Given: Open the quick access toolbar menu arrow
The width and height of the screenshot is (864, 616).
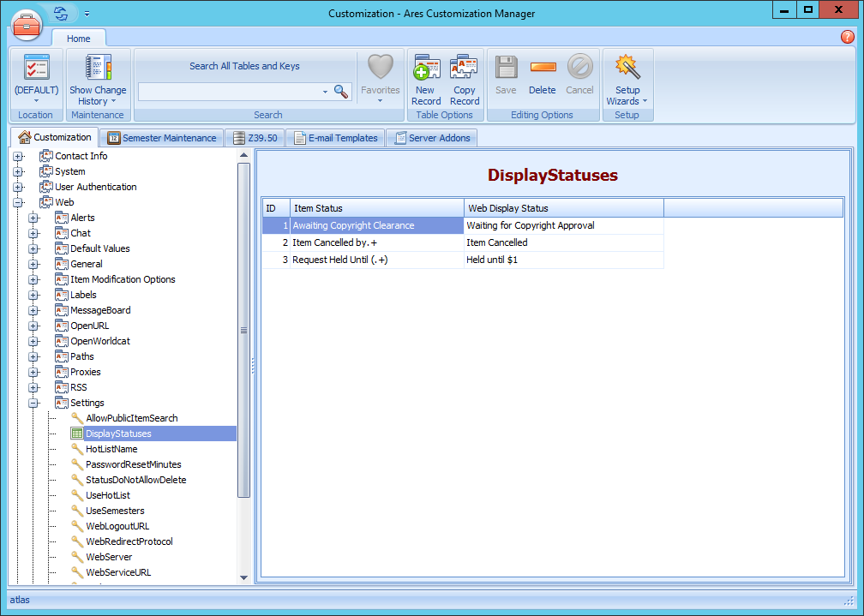Looking at the screenshot, I should tap(87, 13).
